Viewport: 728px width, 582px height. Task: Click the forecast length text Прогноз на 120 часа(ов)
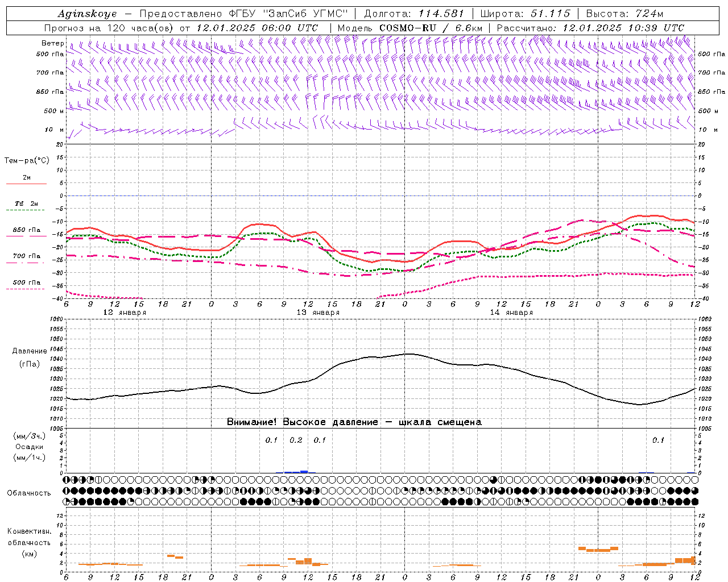110,28
